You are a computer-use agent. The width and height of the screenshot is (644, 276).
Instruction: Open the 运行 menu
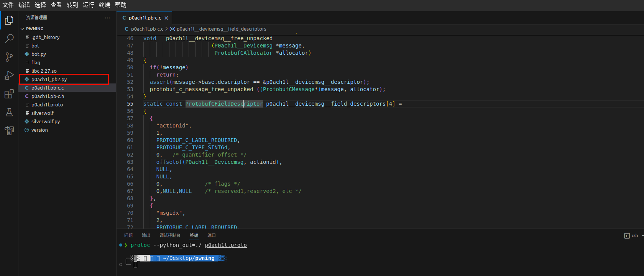[89, 5]
